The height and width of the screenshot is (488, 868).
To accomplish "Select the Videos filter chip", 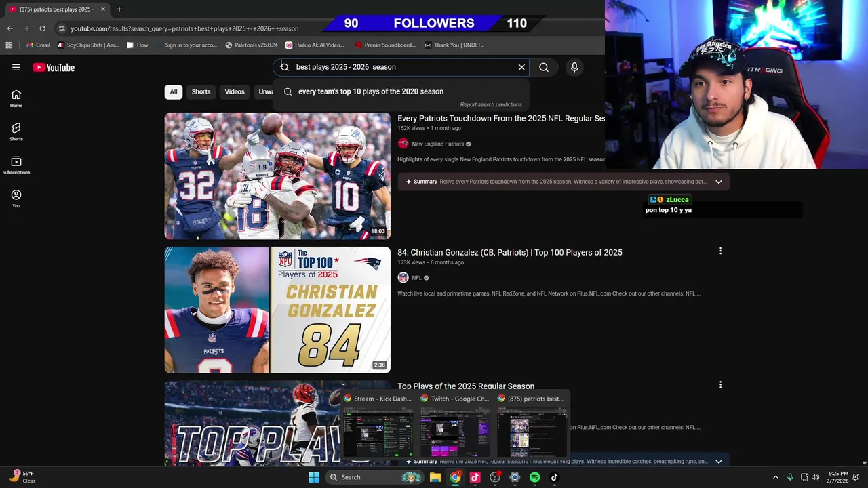I will point(235,91).
